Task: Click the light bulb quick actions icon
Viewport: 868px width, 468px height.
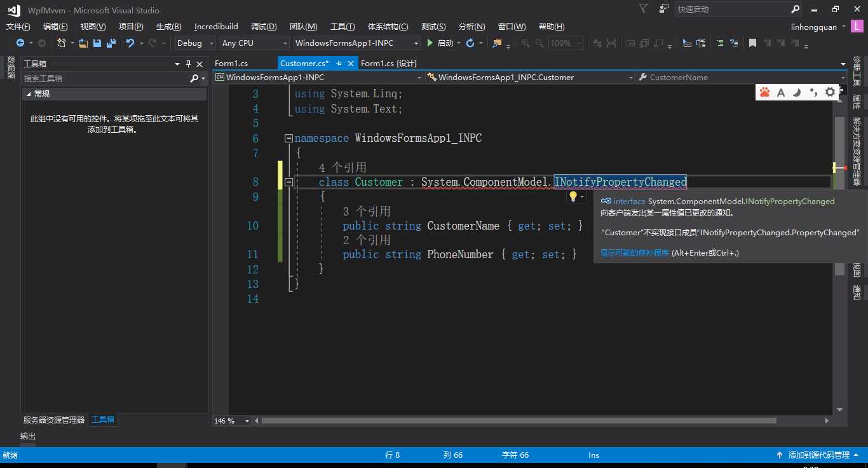Action: [573, 196]
